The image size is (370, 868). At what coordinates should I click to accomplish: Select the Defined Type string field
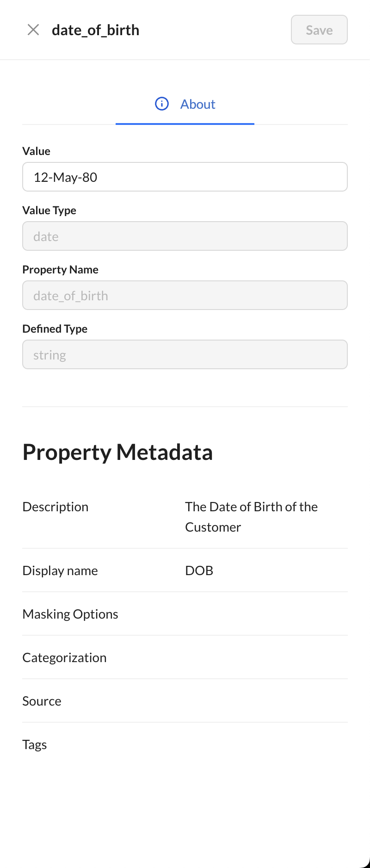tap(185, 355)
